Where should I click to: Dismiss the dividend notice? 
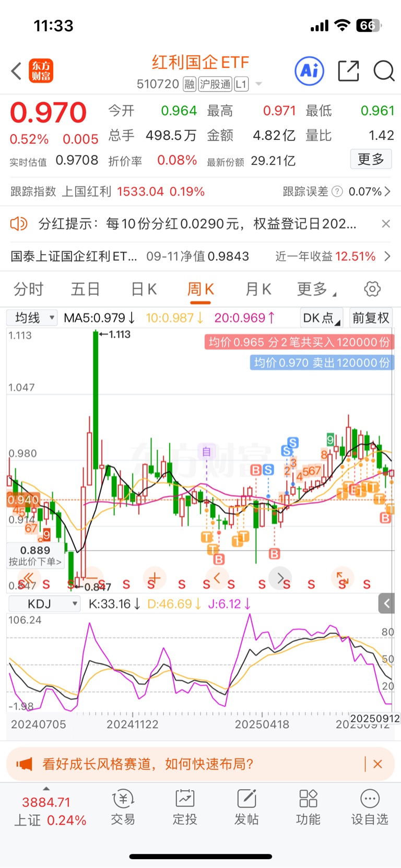pyautogui.click(x=386, y=224)
